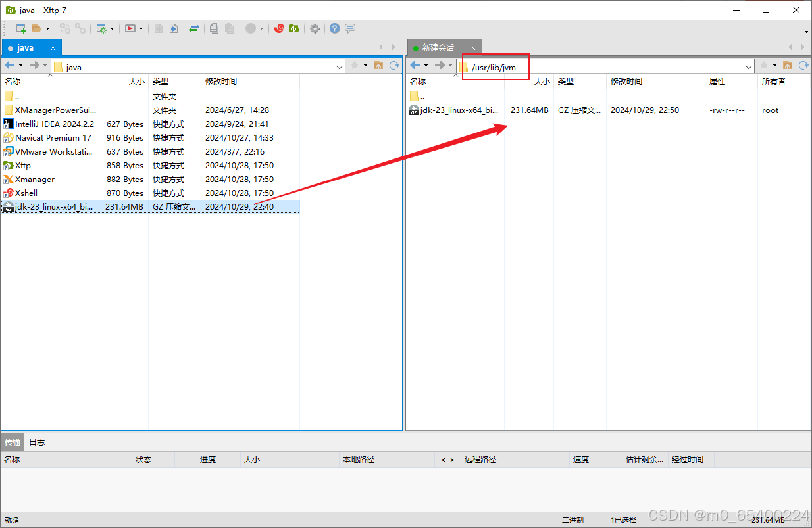The width and height of the screenshot is (812, 528).
Task: Switch to the java session tab
Action: pyautogui.click(x=26, y=47)
